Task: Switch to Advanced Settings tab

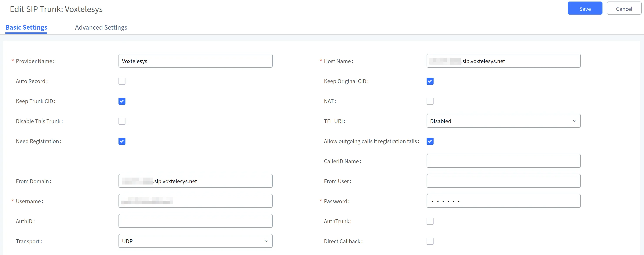Action: (x=101, y=27)
